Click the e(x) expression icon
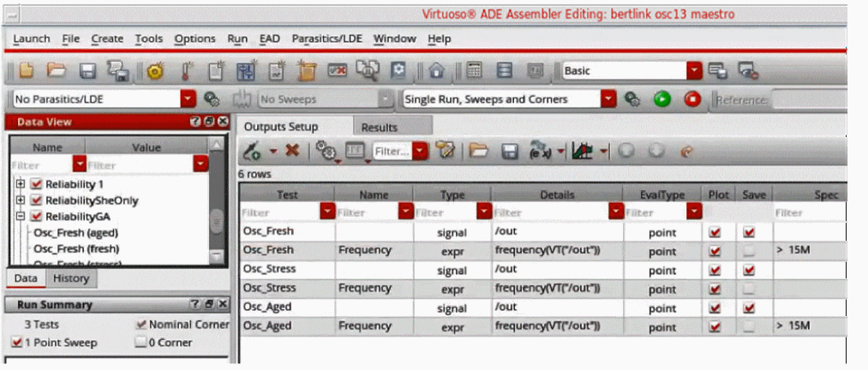The image size is (868, 370). [x=542, y=151]
